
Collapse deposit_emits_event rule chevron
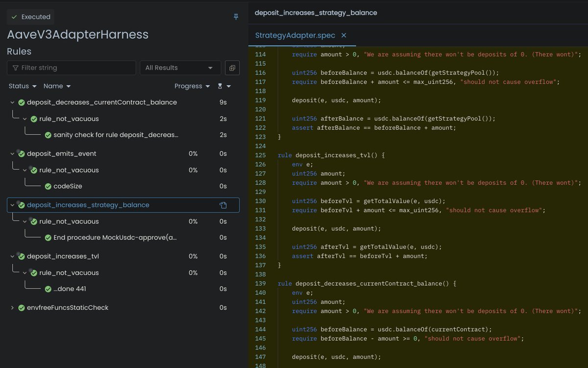[x=12, y=154]
